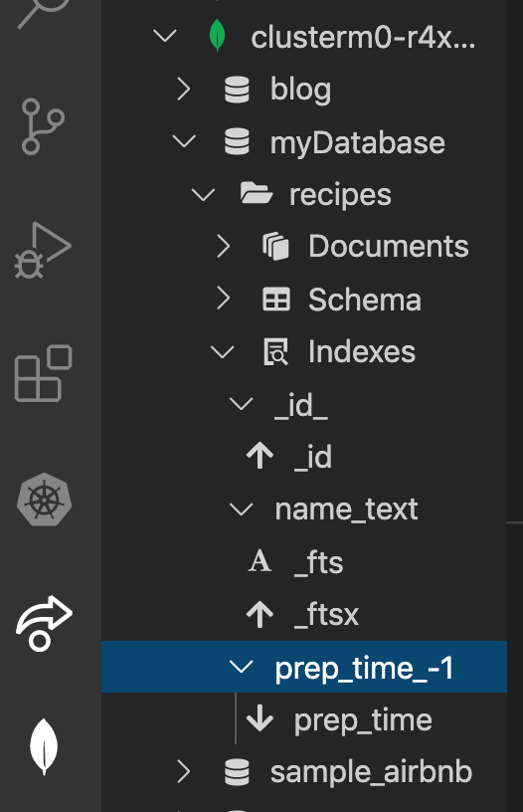This screenshot has height=812, width=523.
Task: Collapse the recipes collection
Action: tap(203, 195)
